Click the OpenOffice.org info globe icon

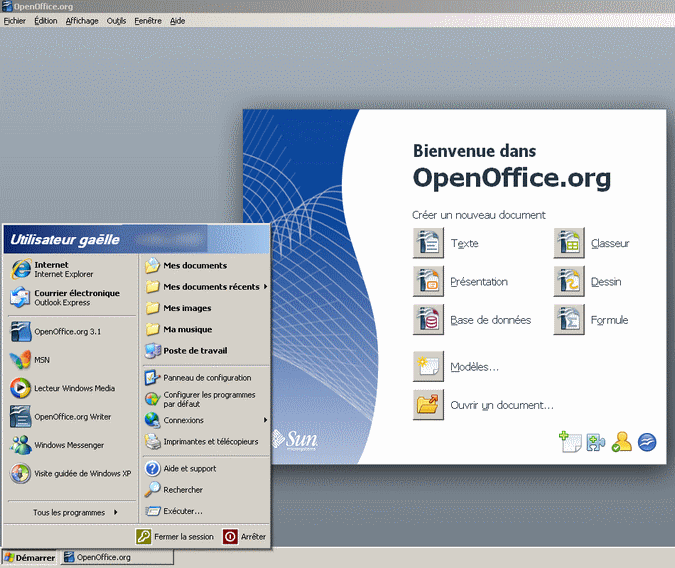point(647,442)
